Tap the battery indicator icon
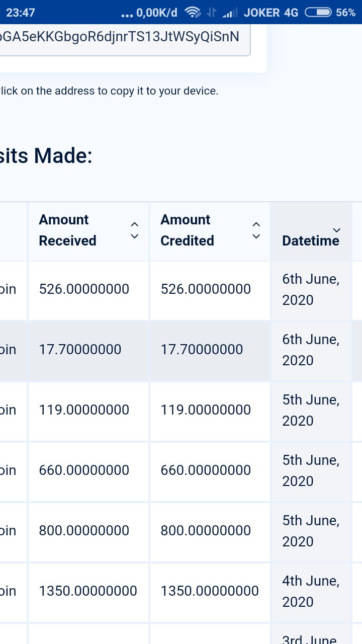 (x=318, y=13)
